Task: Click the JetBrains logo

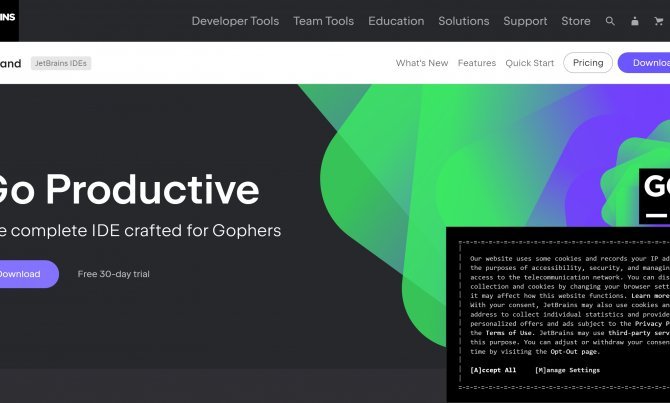Action: coord(9,20)
